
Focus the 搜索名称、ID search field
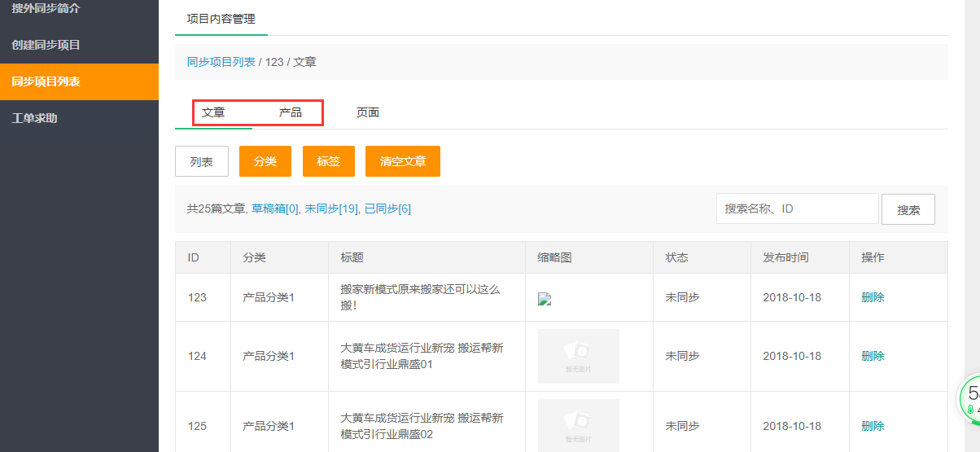tap(797, 208)
